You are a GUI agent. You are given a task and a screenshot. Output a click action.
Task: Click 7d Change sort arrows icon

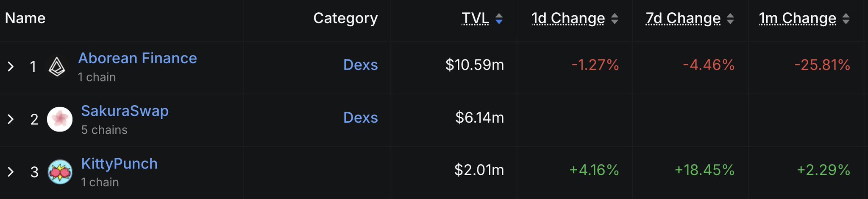[730, 19]
